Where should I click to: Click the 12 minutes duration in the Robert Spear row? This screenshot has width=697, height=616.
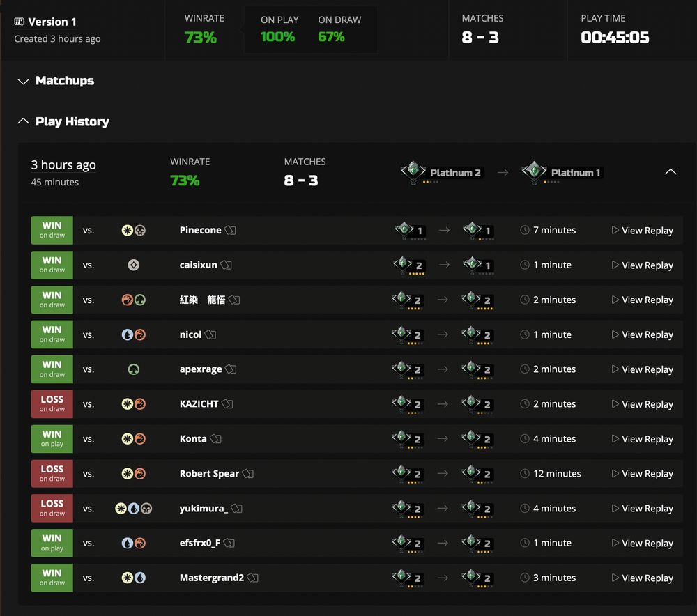point(551,473)
